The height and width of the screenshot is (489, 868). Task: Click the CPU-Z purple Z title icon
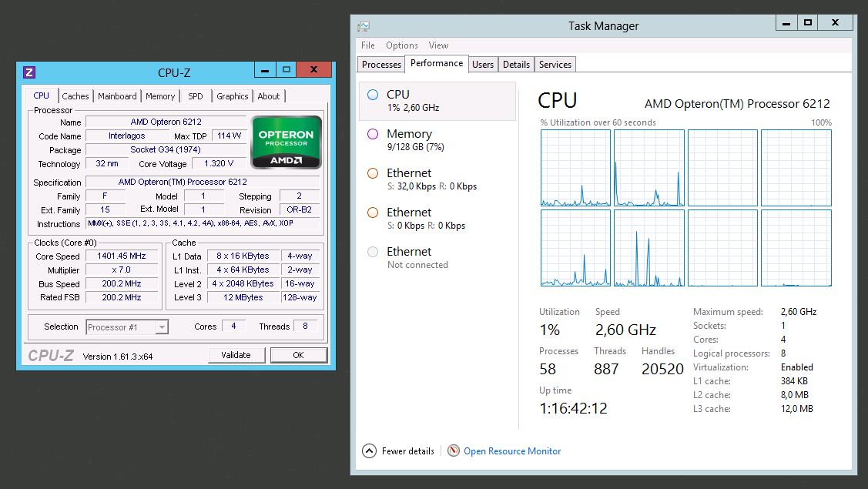(x=29, y=72)
